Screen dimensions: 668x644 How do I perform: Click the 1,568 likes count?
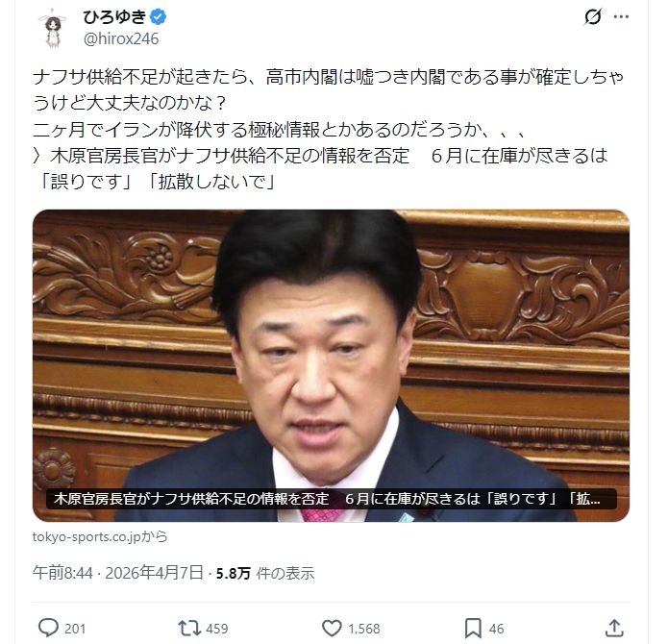click(x=364, y=629)
